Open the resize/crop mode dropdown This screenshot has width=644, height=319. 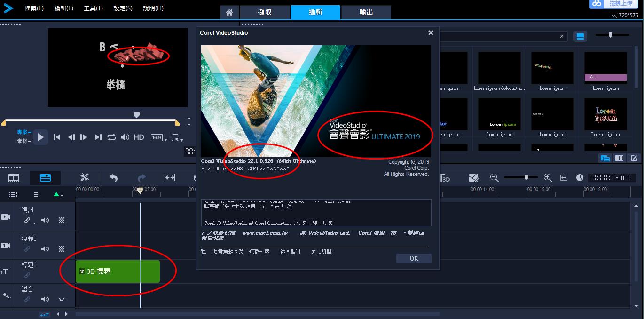pyautogui.click(x=177, y=138)
